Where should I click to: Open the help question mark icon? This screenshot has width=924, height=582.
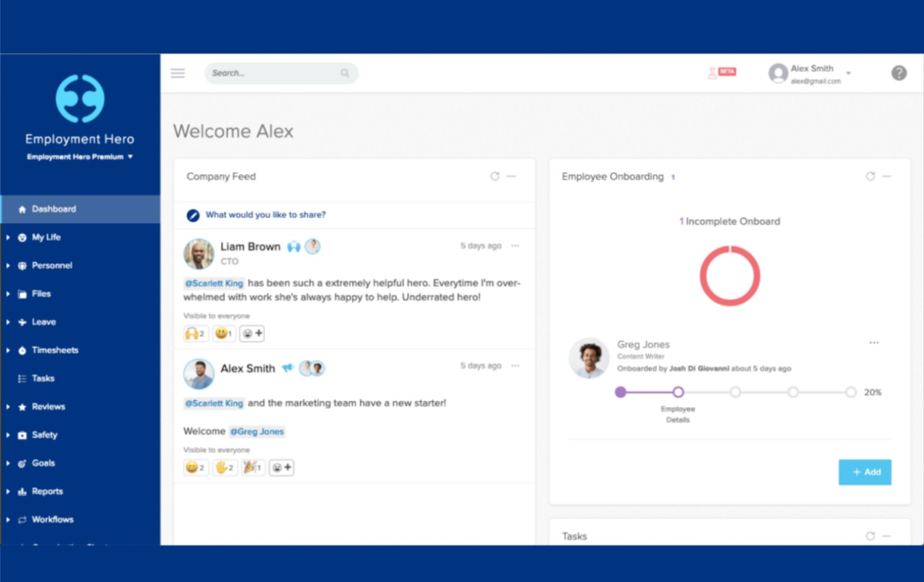coord(898,73)
